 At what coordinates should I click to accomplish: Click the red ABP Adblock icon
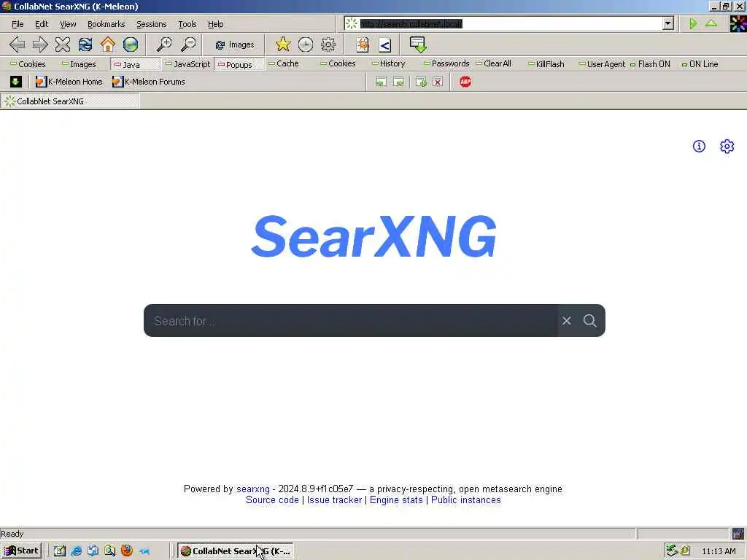[465, 82]
